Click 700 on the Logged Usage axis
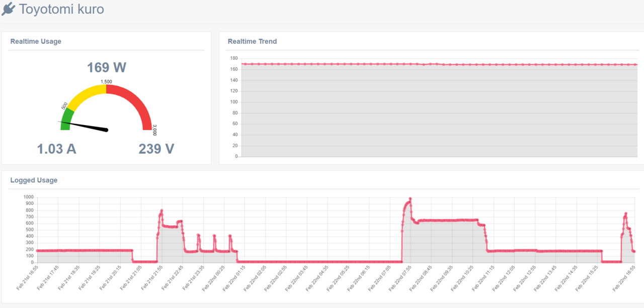The width and height of the screenshot is (644, 308). (30, 217)
